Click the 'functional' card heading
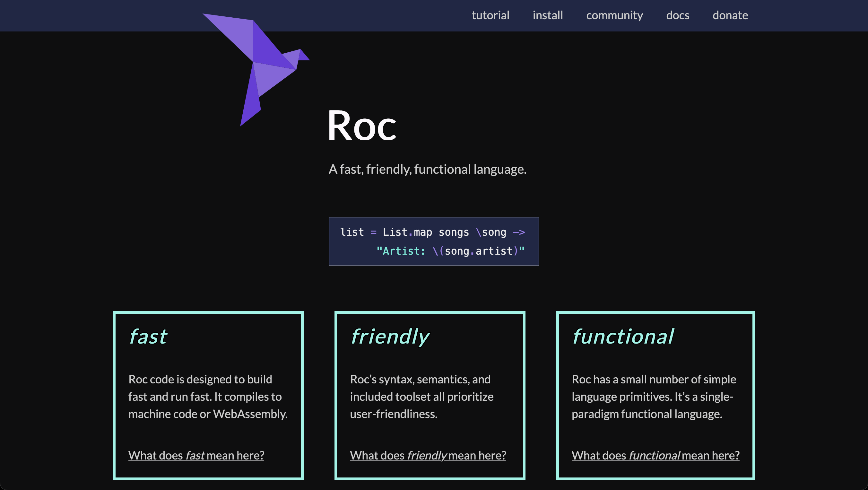The width and height of the screenshot is (868, 490). [623, 336]
